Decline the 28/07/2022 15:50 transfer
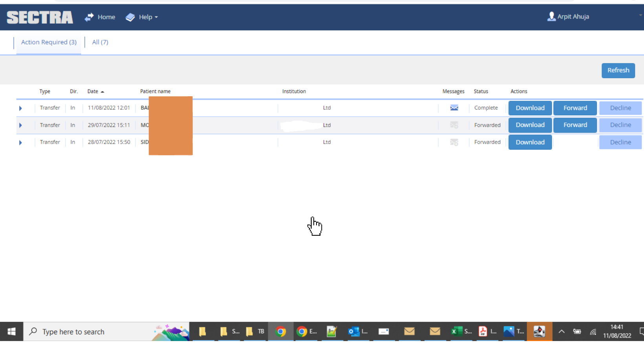Image resolution: width=644 pixels, height=363 pixels. coord(620,142)
